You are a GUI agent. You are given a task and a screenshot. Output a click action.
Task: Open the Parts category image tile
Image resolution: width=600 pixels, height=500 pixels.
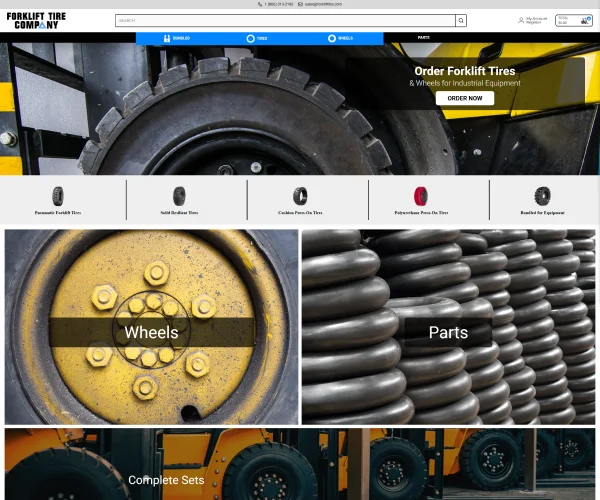[448, 327]
